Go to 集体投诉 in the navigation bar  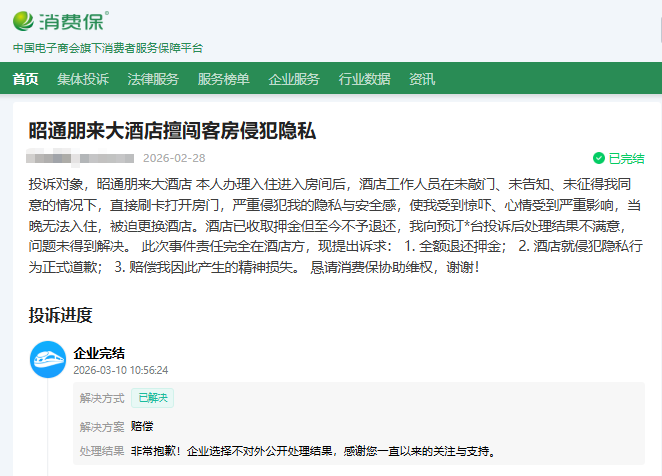point(83,79)
